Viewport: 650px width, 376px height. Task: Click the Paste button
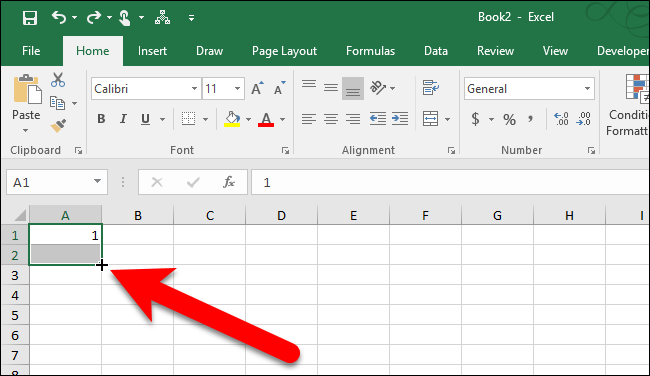(x=26, y=104)
